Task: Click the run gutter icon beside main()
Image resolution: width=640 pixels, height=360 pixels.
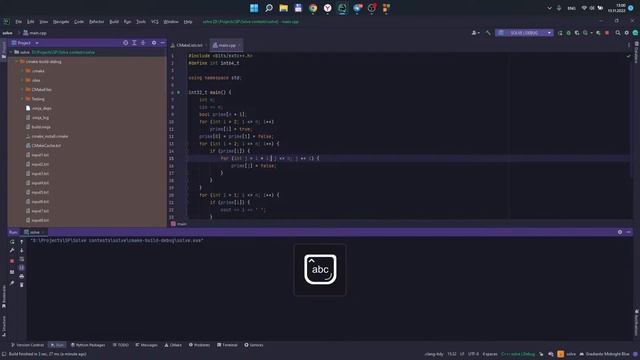Action: coord(178,93)
